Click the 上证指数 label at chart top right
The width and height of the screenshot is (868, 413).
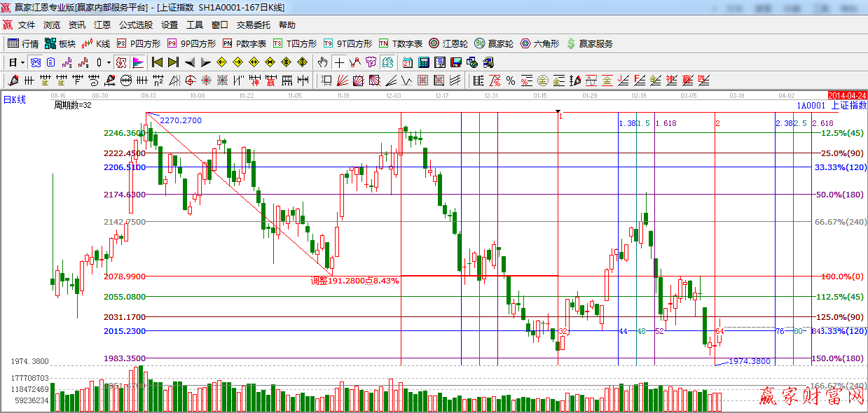click(x=848, y=105)
